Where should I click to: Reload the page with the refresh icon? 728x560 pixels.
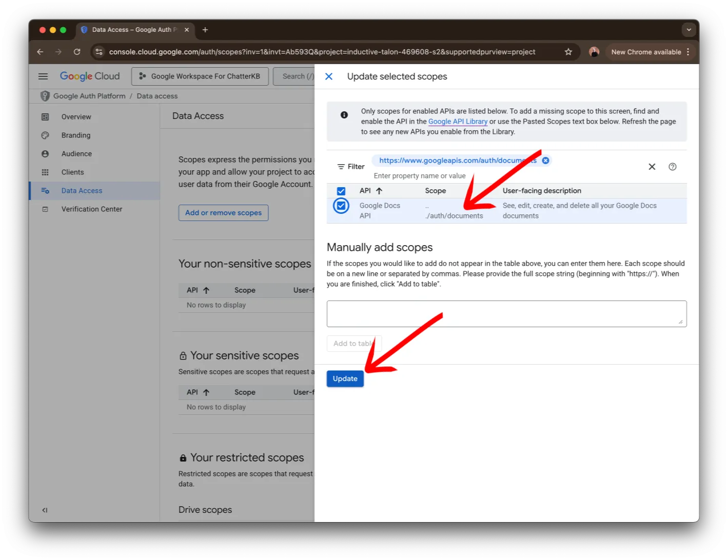click(77, 52)
